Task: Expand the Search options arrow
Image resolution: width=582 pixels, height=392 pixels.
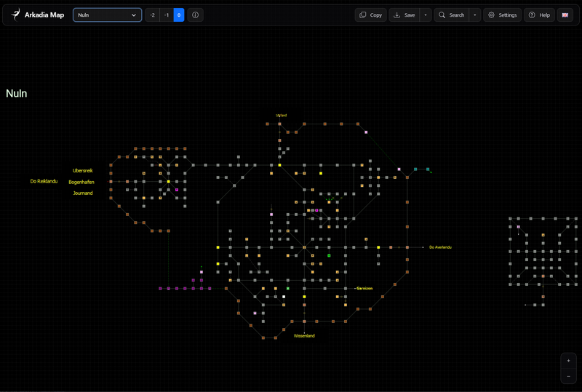Action: pyautogui.click(x=475, y=15)
